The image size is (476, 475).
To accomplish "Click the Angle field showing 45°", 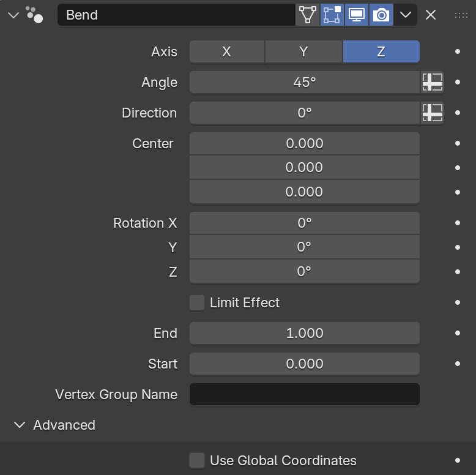I will click(x=305, y=82).
